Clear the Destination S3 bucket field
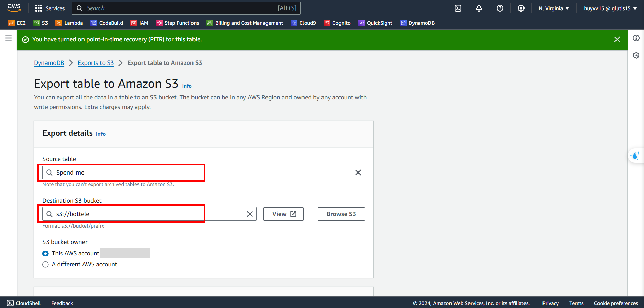Viewport: 644px width, 308px height. pos(250,214)
